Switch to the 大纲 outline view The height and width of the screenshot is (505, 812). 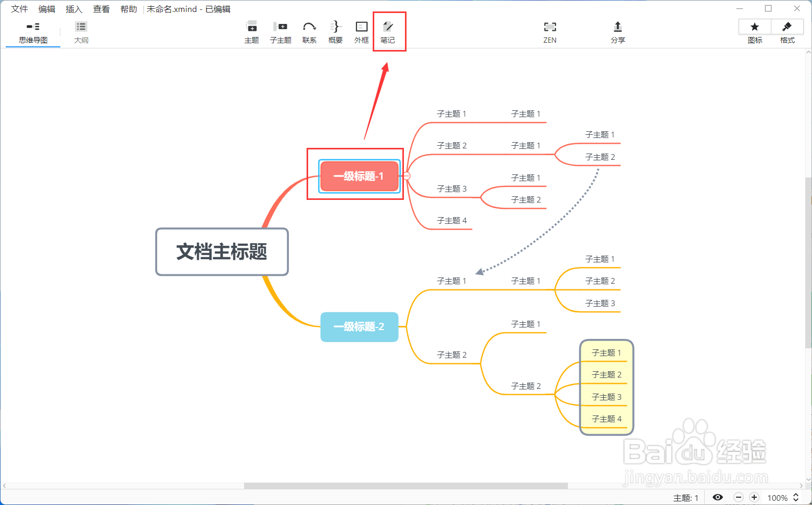tap(81, 32)
